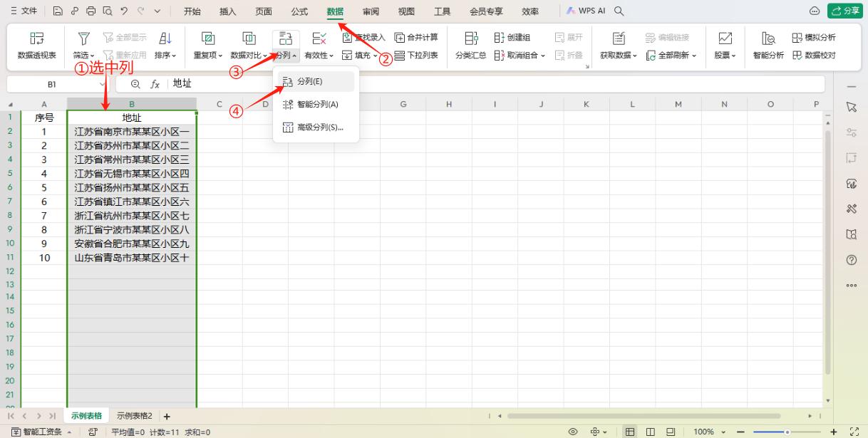The width and height of the screenshot is (868, 438).
Task: Switch to the 开始 ribbon tab
Action: 192,11
